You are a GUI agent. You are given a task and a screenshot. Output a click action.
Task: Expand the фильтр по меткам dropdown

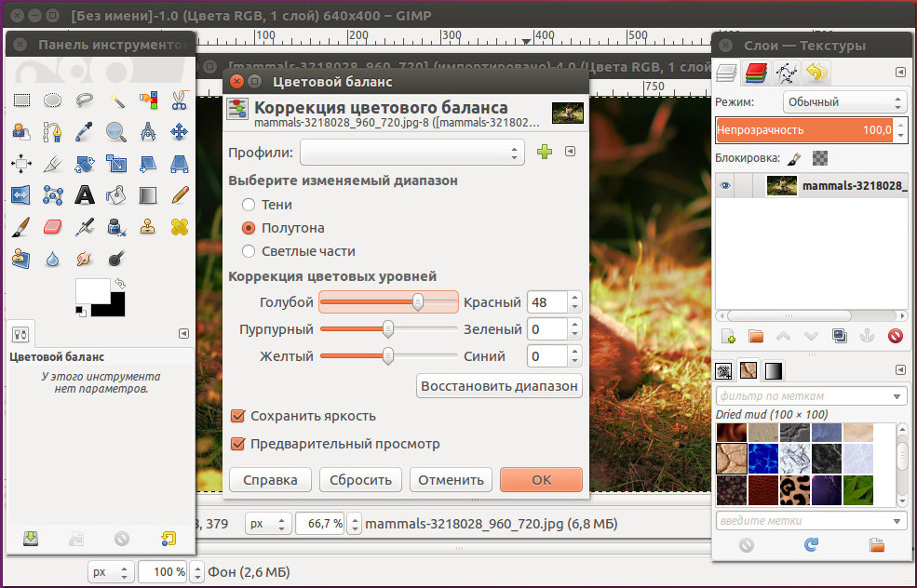[897, 396]
